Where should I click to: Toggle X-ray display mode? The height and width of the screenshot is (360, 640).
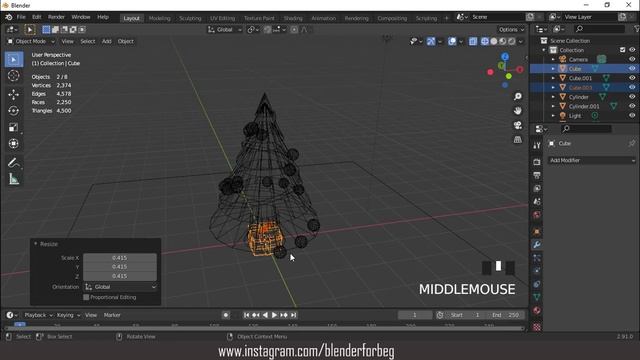pyautogui.click(x=473, y=41)
